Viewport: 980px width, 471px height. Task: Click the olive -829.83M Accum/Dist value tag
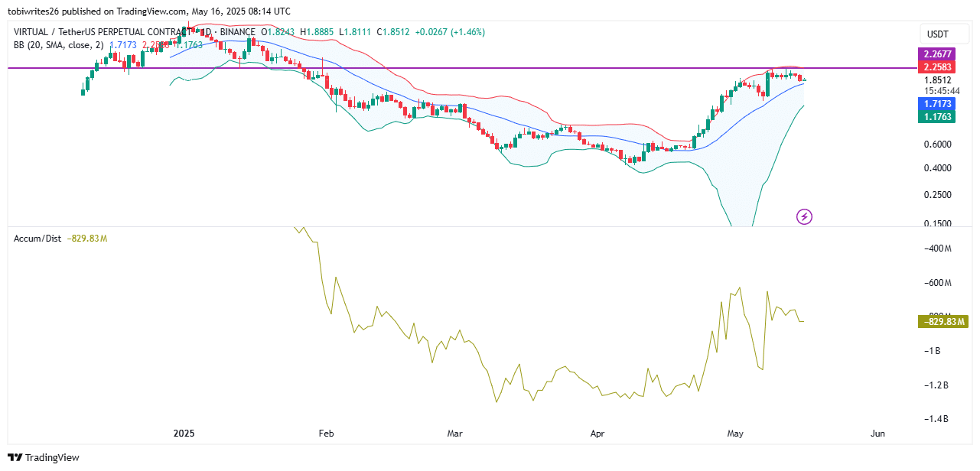(942, 322)
